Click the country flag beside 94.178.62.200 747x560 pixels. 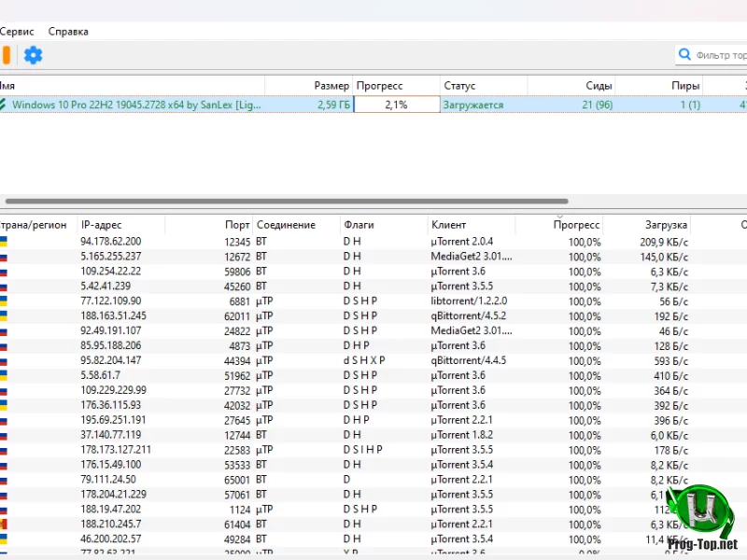click(x=4, y=242)
